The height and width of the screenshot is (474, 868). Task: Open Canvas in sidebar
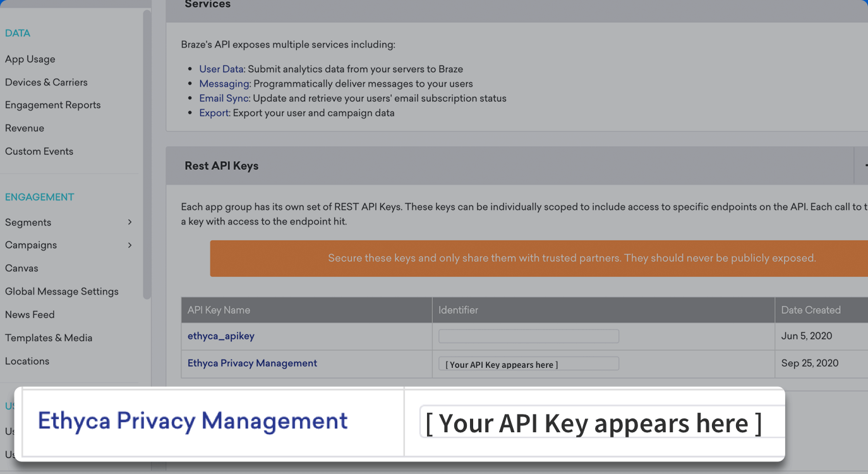pyautogui.click(x=21, y=268)
